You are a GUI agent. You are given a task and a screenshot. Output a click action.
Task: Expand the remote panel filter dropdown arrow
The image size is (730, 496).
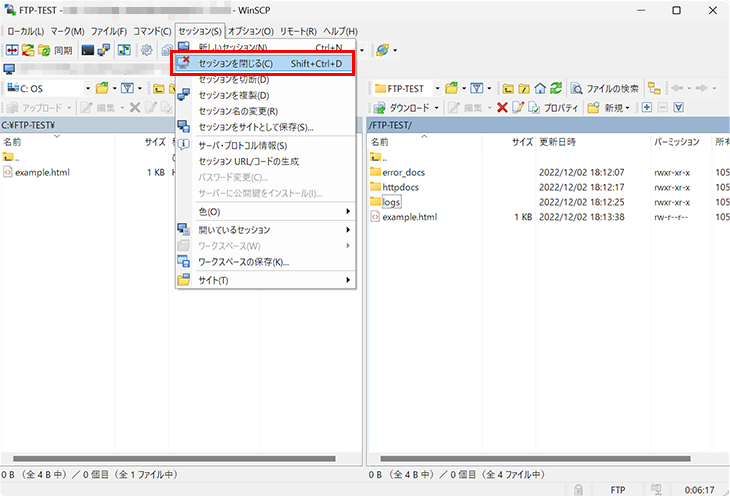[489, 88]
